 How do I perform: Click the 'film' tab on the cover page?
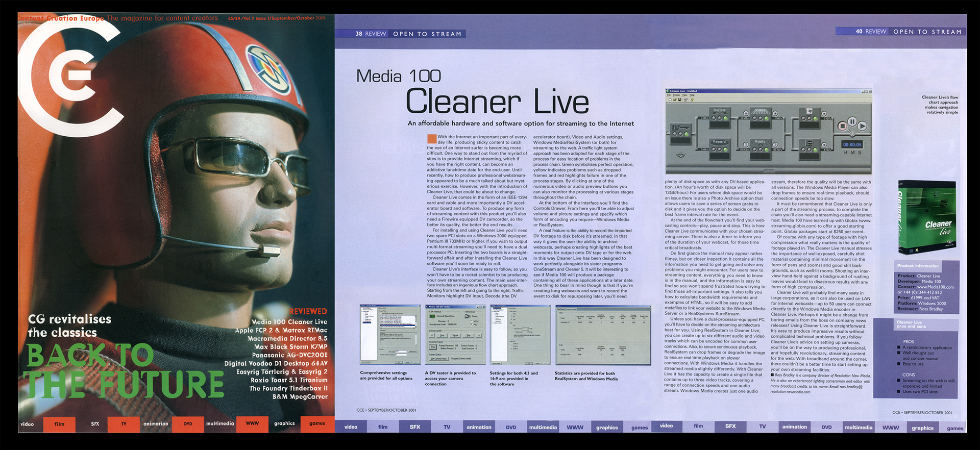click(x=59, y=424)
